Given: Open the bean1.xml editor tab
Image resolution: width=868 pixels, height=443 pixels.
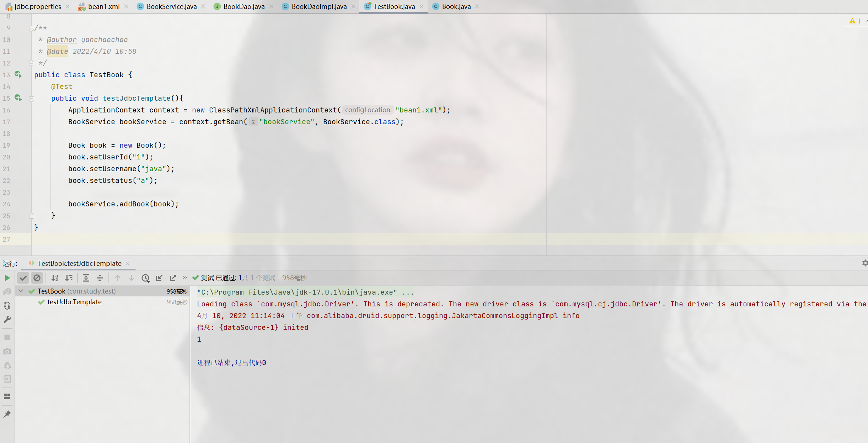Looking at the screenshot, I should tap(103, 6).
